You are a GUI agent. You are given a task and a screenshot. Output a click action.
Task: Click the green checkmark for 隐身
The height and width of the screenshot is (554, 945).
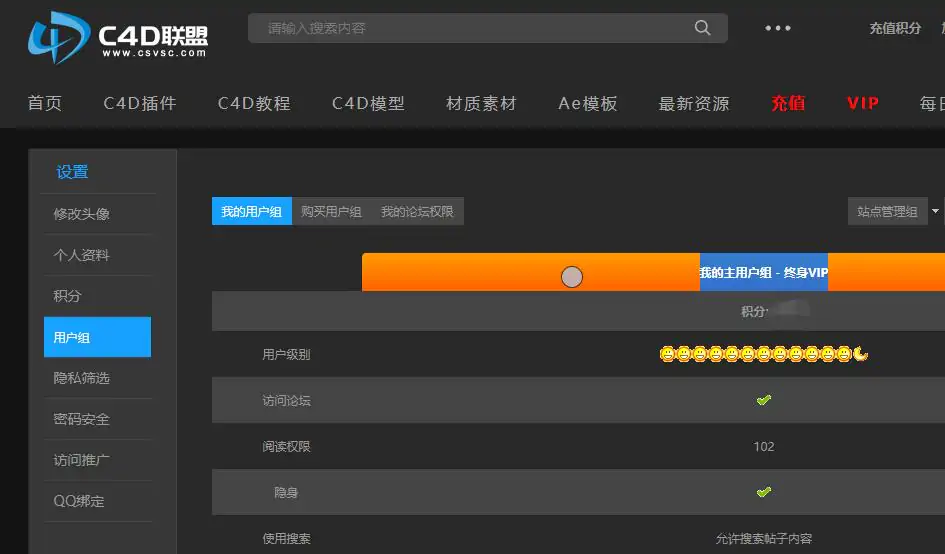coord(764,492)
